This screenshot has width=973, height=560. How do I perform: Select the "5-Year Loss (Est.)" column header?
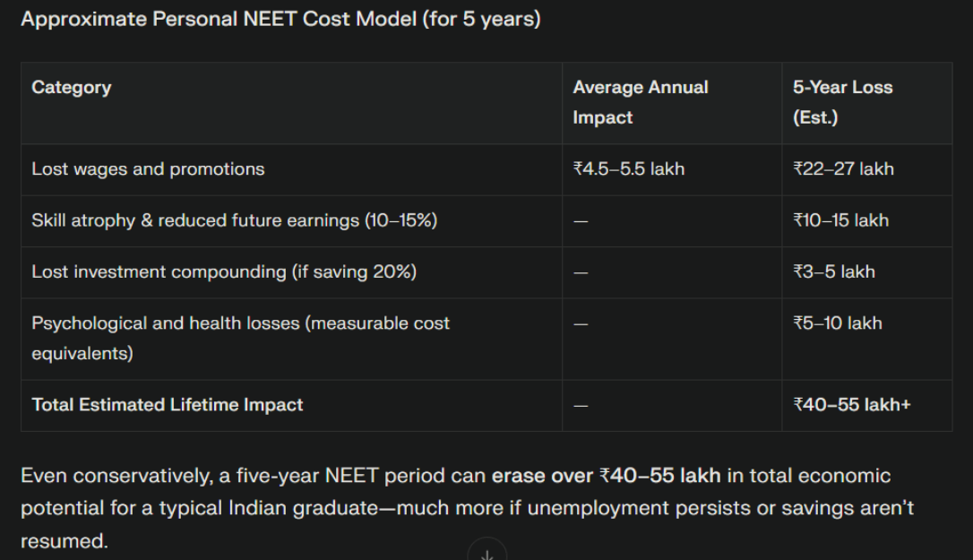tap(842, 102)
